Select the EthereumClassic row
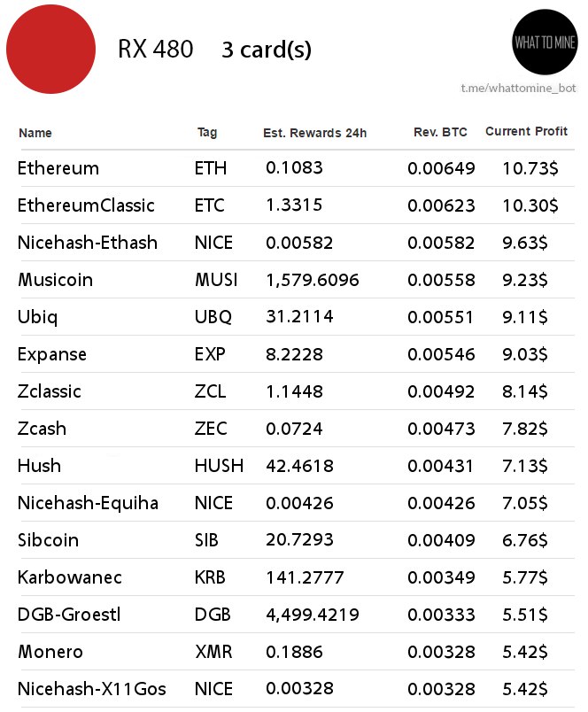 point(298,205)
